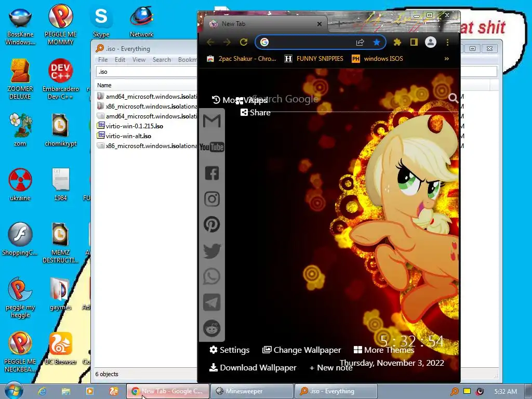
Task: Share this page from address bar
Action: (x=360, y=42)
